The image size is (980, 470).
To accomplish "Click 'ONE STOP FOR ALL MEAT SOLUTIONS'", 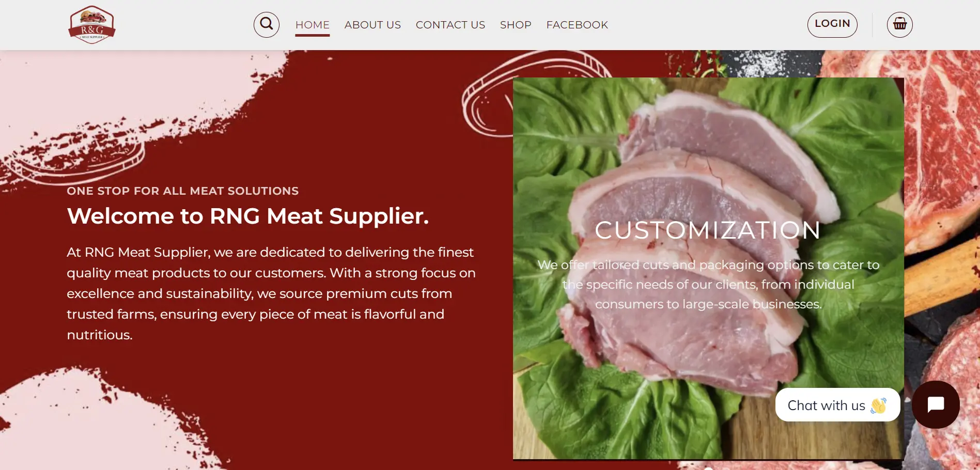I will (182, 191).
